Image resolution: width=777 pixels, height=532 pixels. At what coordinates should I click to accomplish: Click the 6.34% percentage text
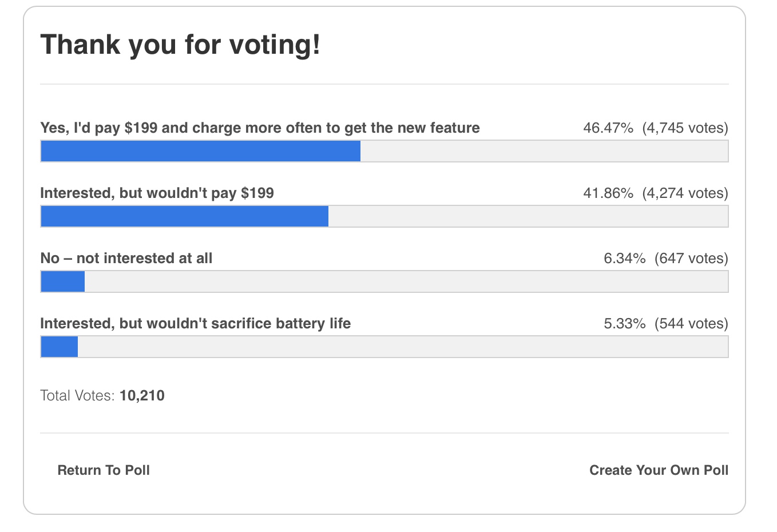(624, 258)
